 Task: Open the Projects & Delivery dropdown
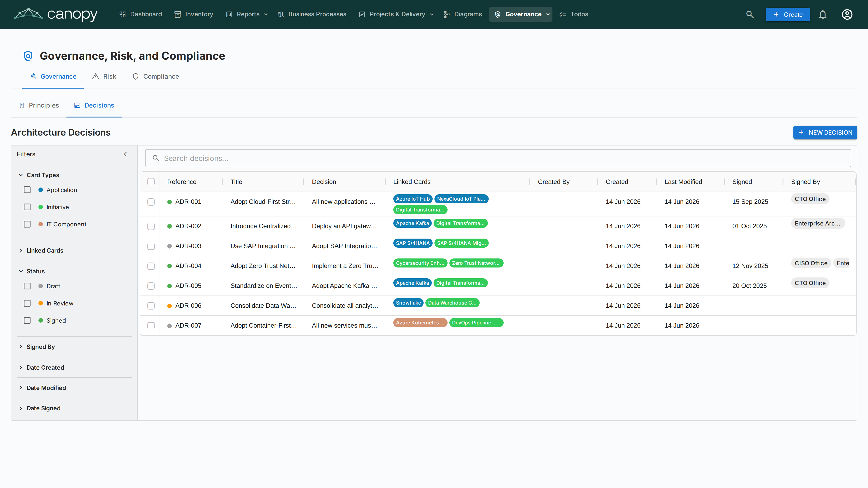[x=396, y=14]
